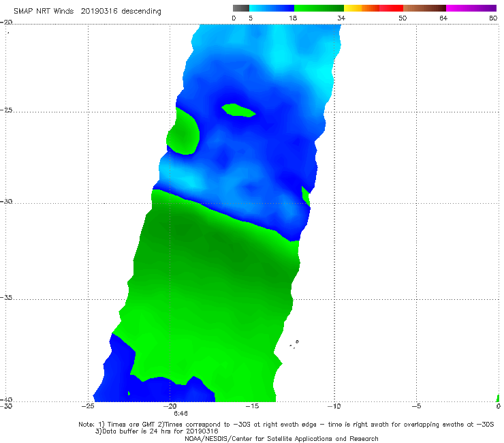Click the note line "3)Data buffer is 24 hrs"
Screen dimensions: 504x443
pos(157,431)
